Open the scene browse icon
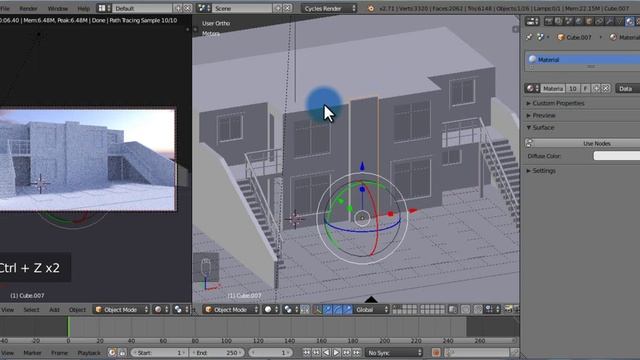 tap(203, 8)
